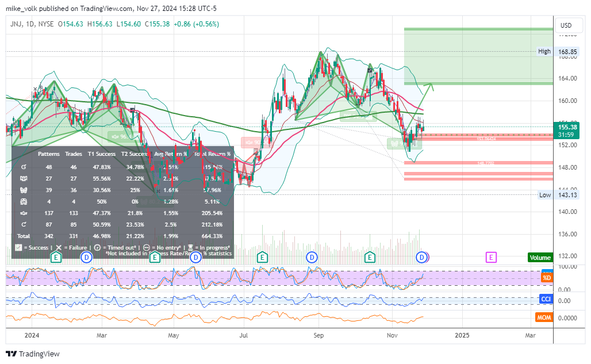This screenshot has width=591, height=364.
Task: Click the blue CCI indicator label
Action: tap(546, 299)
